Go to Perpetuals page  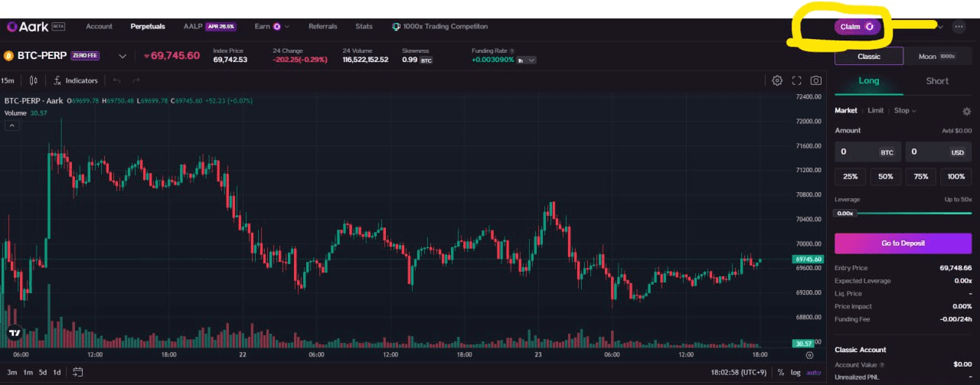click(x=148, y=27)
